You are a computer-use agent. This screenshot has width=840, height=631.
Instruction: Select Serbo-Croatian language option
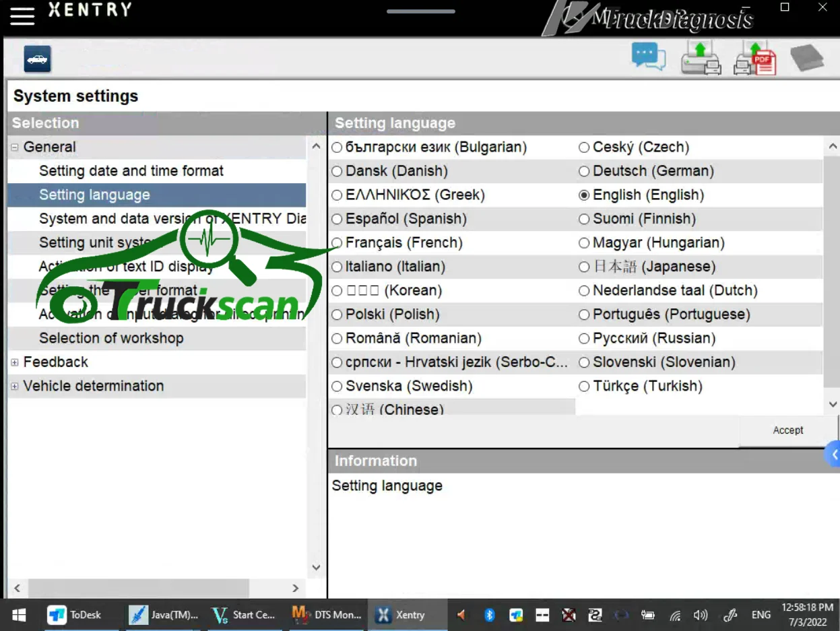pos(337,362)
